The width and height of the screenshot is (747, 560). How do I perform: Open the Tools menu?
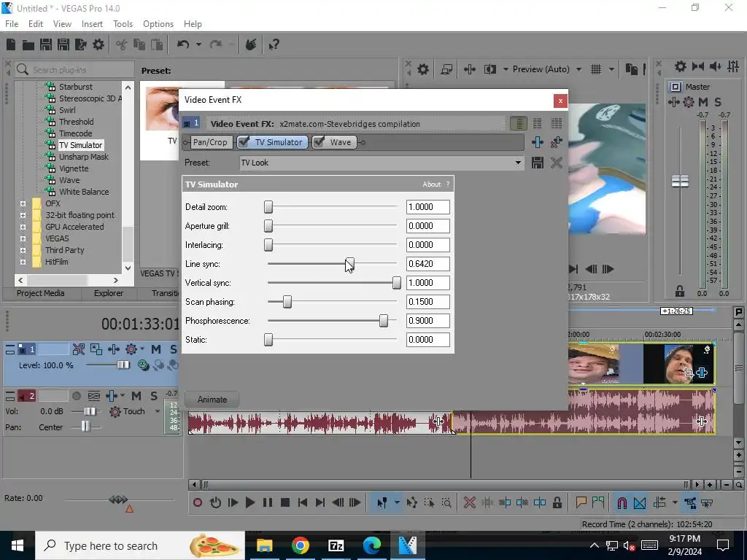(x=123, y=24)
